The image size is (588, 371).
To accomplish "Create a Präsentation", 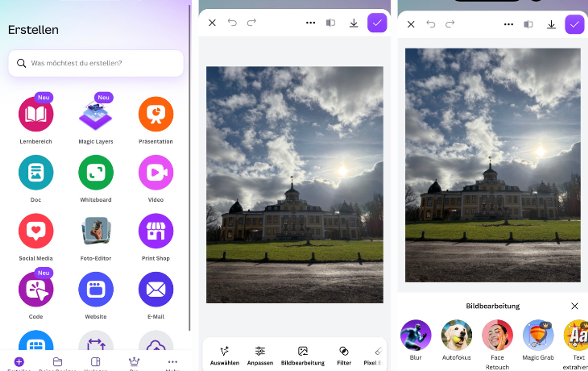I will click(156, 114).
